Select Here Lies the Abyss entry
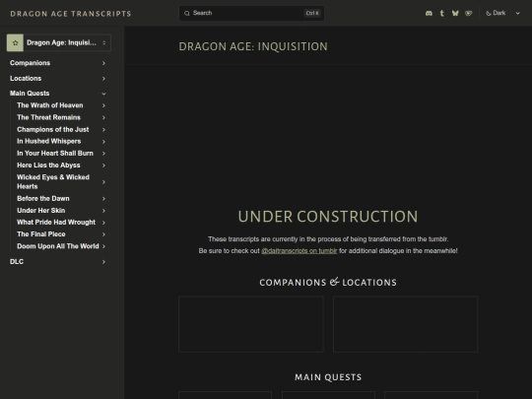The image size is (532, 399). [x=48, y=166]
